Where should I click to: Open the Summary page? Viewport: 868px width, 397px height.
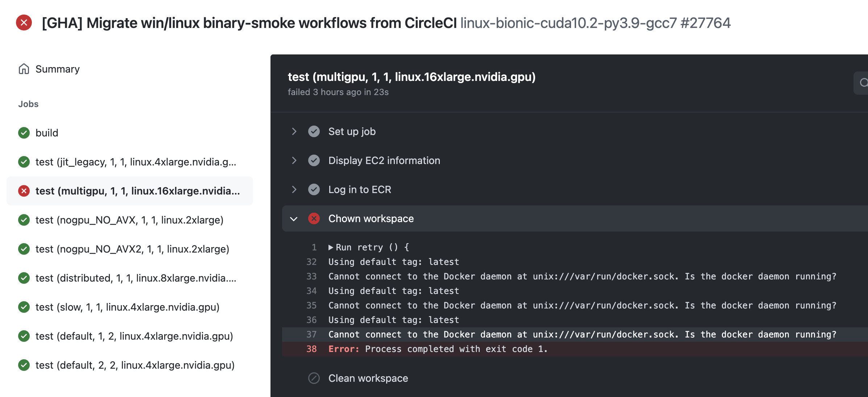[57, 69]
